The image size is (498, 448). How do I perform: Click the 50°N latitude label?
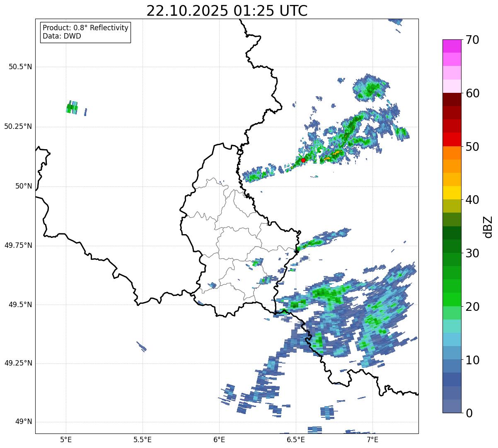[24, 186]
